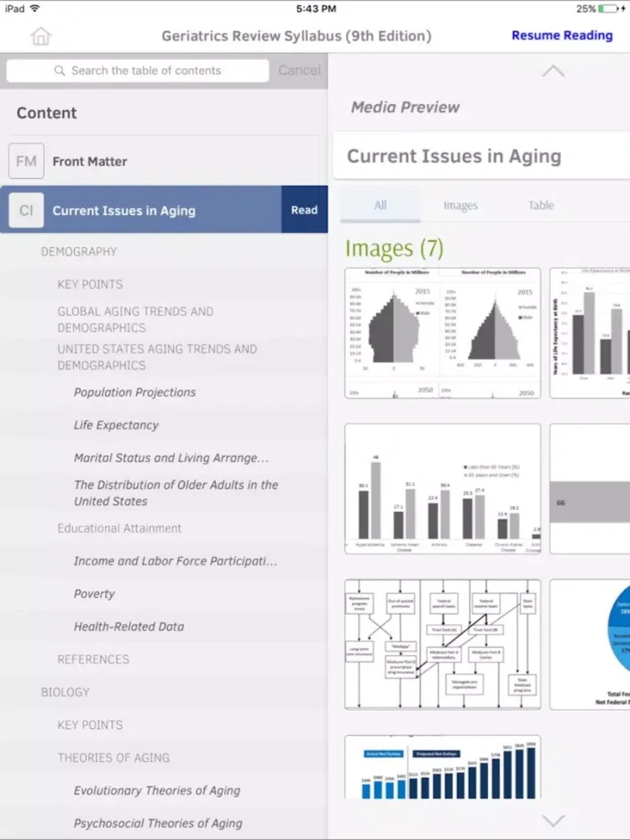
Task: Open life expectancy bar chart thumbnail
Action: 590,333
